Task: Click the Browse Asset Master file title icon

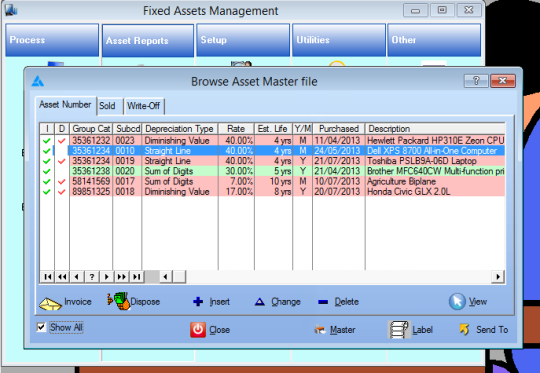Action: pyautogui.click(x=38, y=81)
